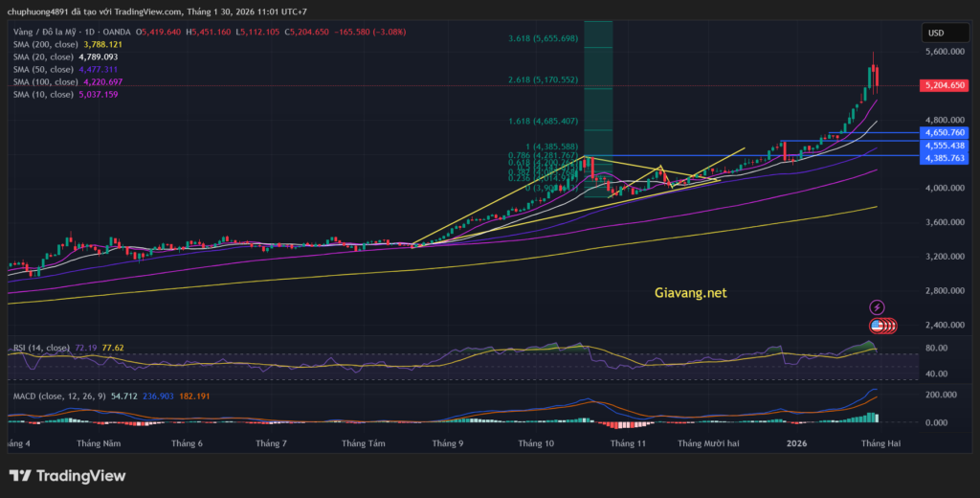The width and height of the screenshot is (980, 498).
Task: Click the red current price label 5,204.650
Action: [x=944, y=85]
